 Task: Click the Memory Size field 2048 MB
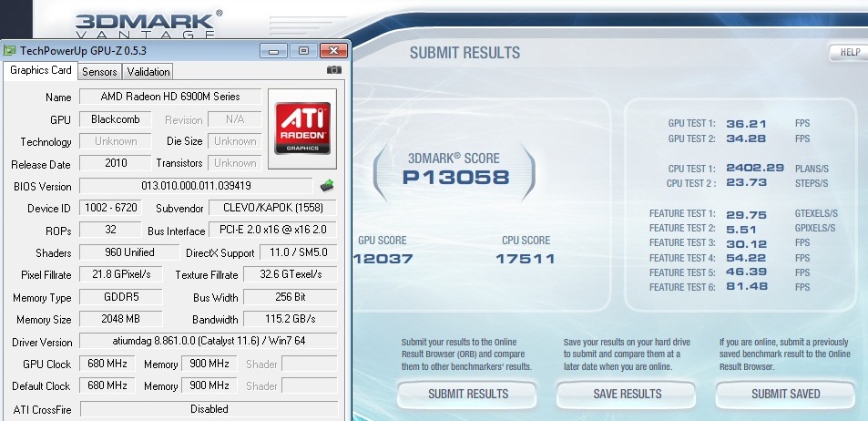coord(120,319)
